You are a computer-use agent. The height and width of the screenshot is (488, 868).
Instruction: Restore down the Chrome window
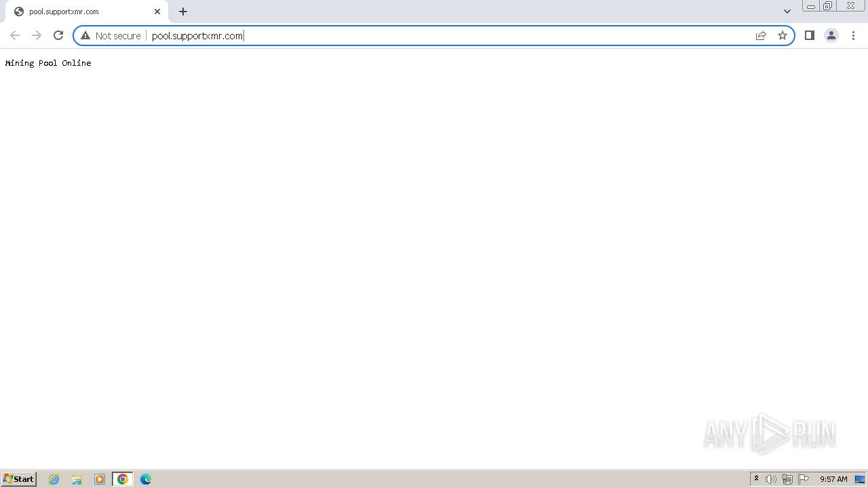827,6
